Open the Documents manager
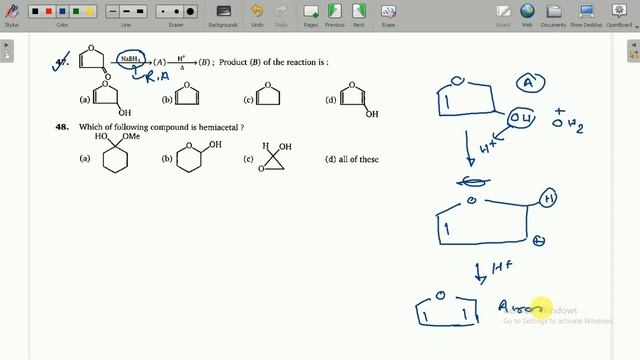This screenshot has width=640, height=360. (x=553, y=15)
